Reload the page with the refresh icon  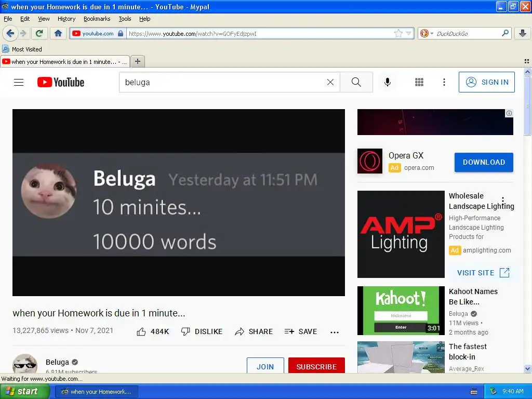coord(39,33)
